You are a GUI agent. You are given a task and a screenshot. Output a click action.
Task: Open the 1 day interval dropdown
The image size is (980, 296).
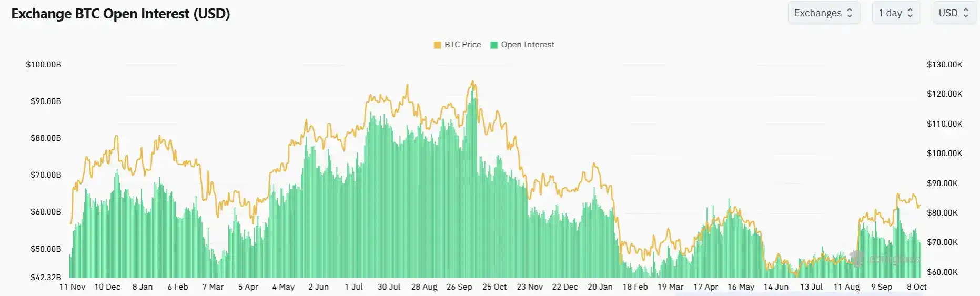pyautogui.click(x=896, y=13)
